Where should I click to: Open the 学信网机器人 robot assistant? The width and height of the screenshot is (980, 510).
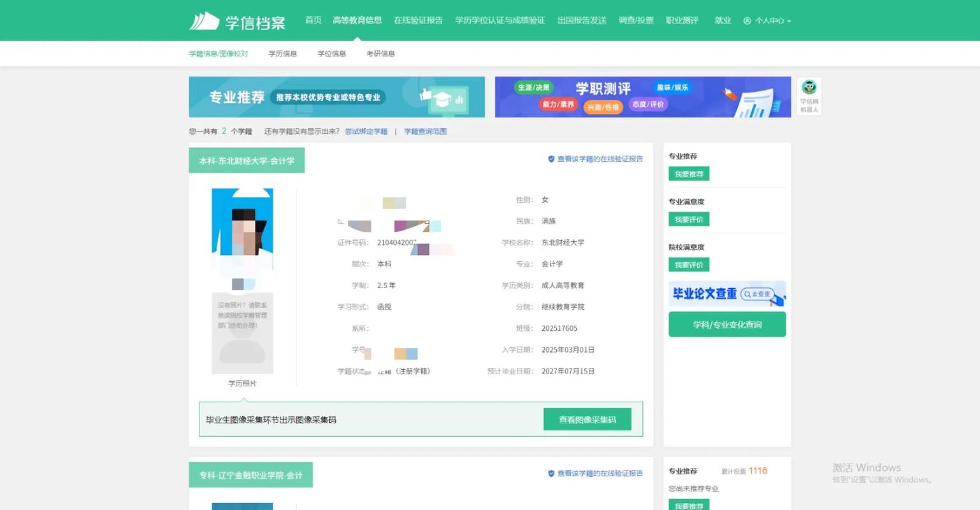809,96
